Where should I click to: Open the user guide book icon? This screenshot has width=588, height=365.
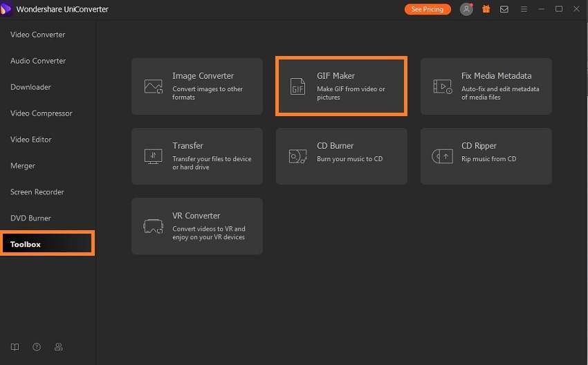[15, 347]
